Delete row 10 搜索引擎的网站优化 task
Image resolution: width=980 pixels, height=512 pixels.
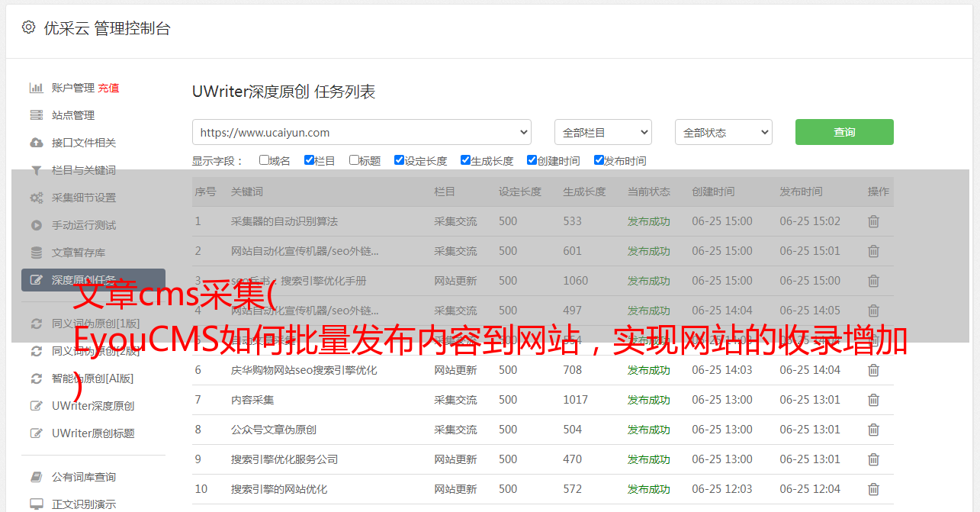point(873,489)
